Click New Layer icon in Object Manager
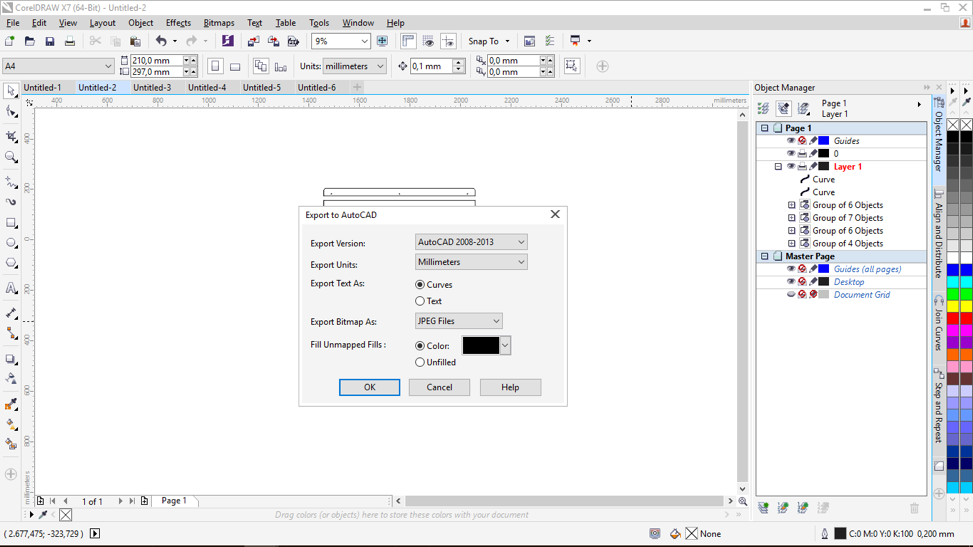Image resolution: width=973 pixels, height=547 pixels. (763, 508)
